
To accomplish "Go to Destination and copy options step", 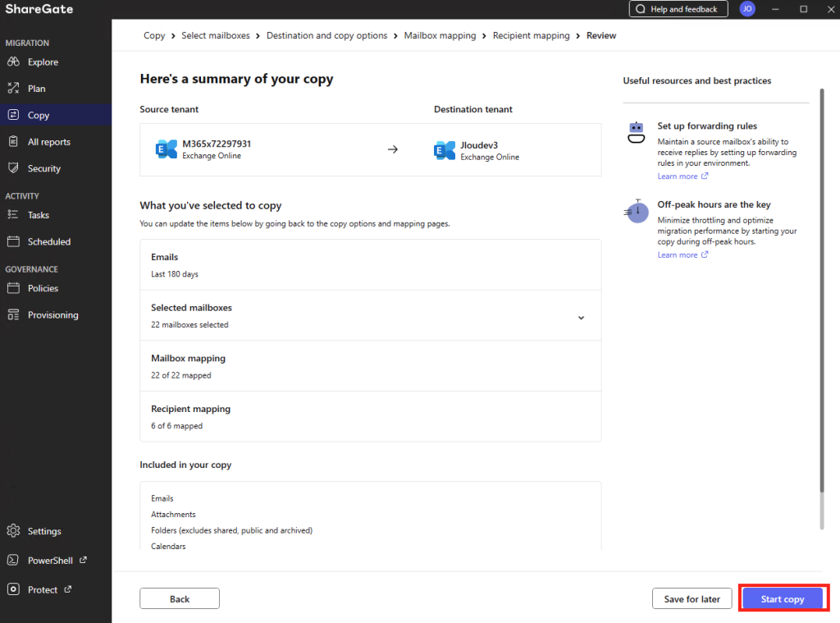I will pyautogui.click(x=326, y=35).
